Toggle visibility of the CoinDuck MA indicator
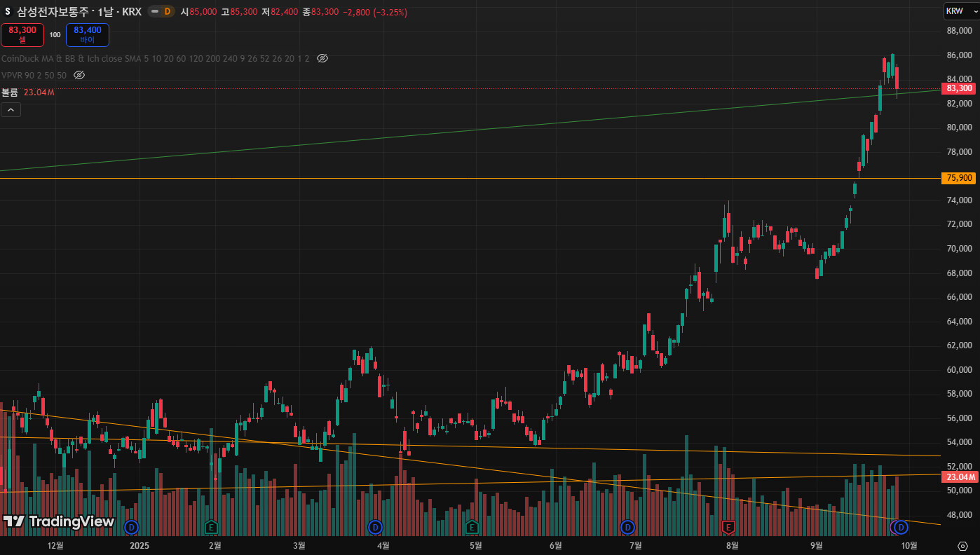 [x=322, y=58]
